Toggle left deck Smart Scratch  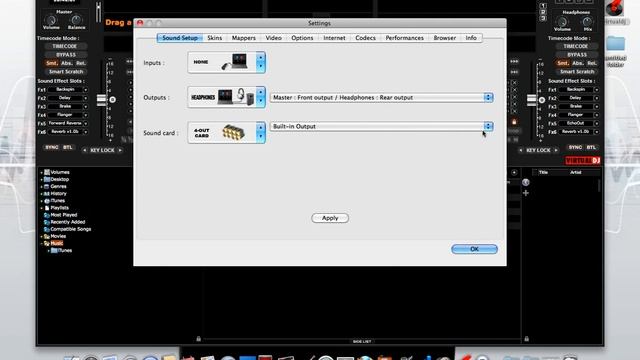tap(66, 71)
